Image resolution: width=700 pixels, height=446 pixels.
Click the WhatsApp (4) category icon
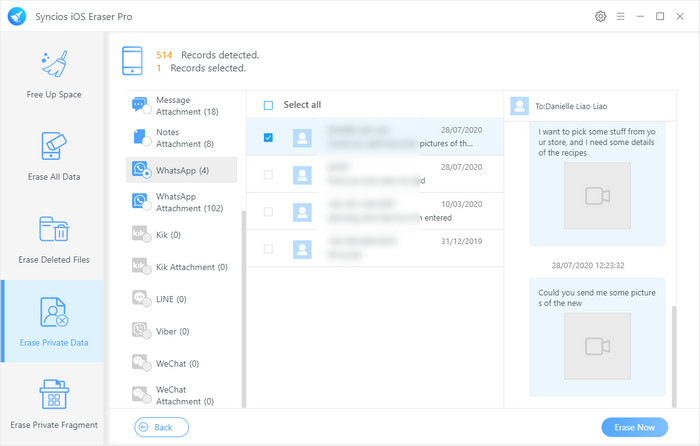[x=141, y=170]
